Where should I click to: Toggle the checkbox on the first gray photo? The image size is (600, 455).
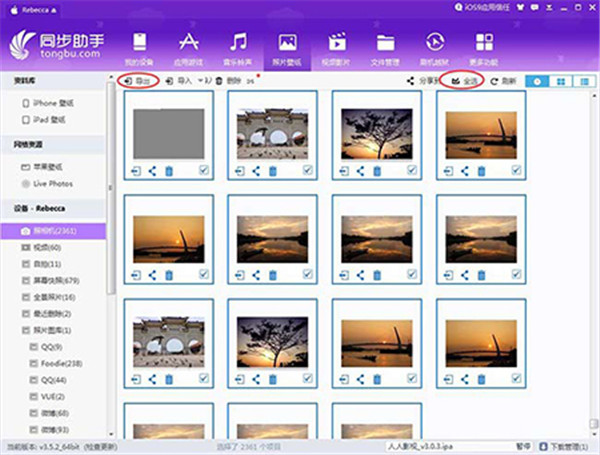coord(204,171)
